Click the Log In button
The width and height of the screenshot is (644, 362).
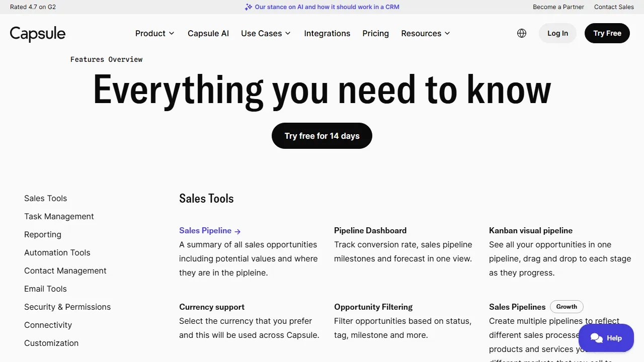557,33
